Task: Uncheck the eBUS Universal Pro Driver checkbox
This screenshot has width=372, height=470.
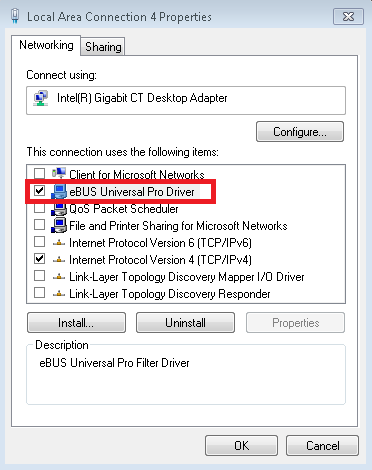Action: pyautogui.click(x=39, y=191)
